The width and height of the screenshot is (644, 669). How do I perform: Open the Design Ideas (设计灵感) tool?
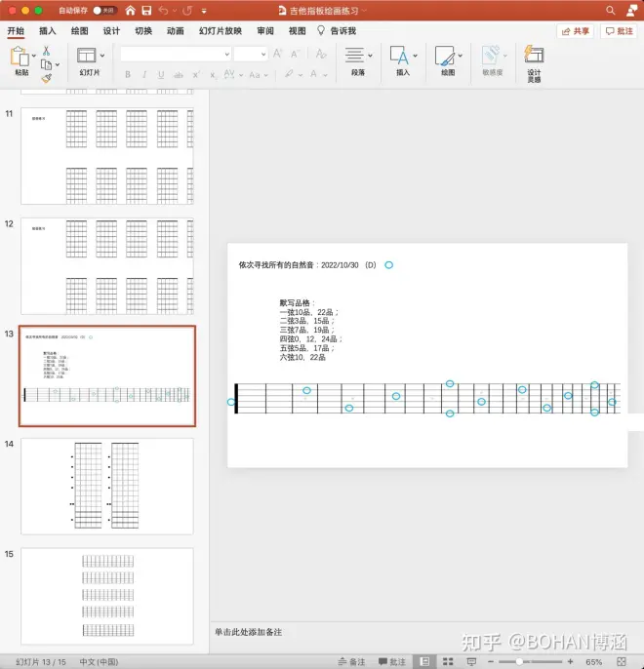pyautogui.click(x=534, y=62)
